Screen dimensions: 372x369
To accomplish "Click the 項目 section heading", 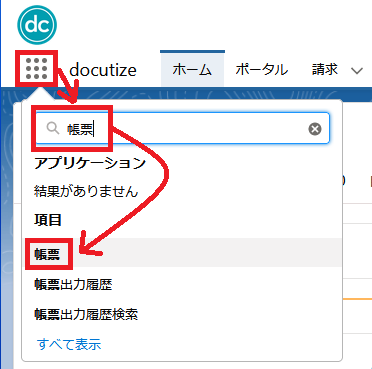I will point(48,220).
